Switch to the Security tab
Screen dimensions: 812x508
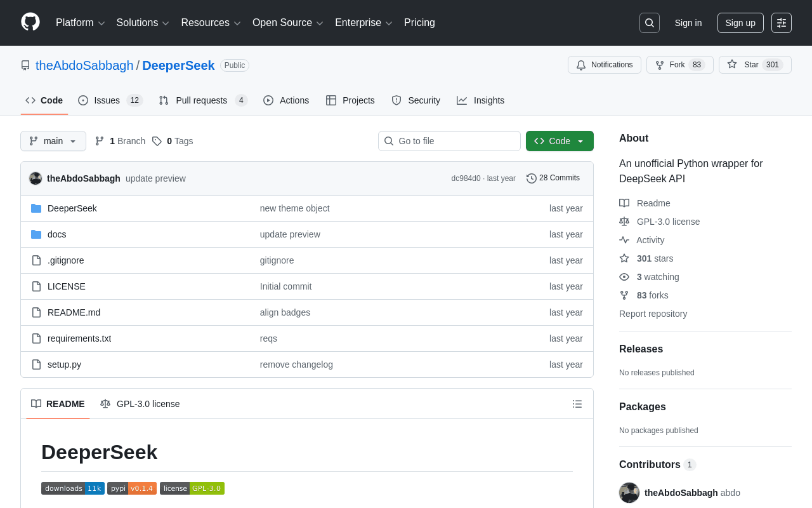tap(416, 100)
